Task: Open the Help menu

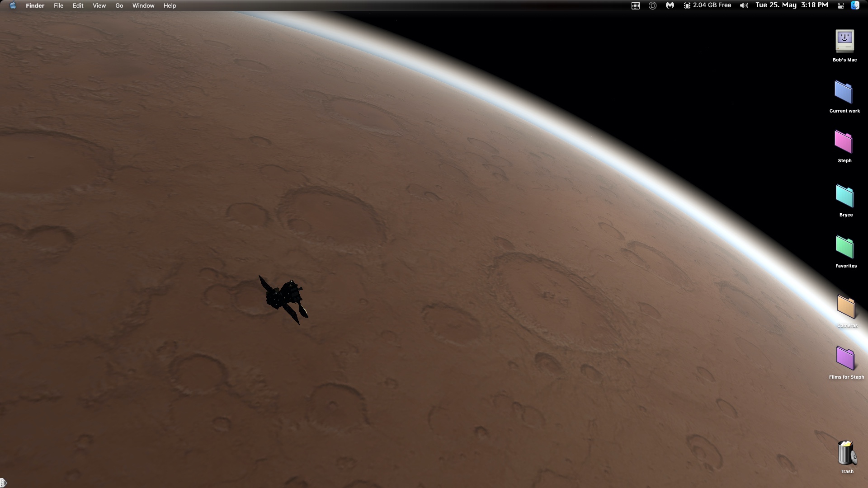Action: pyautogui.click(x=170, y=5)
